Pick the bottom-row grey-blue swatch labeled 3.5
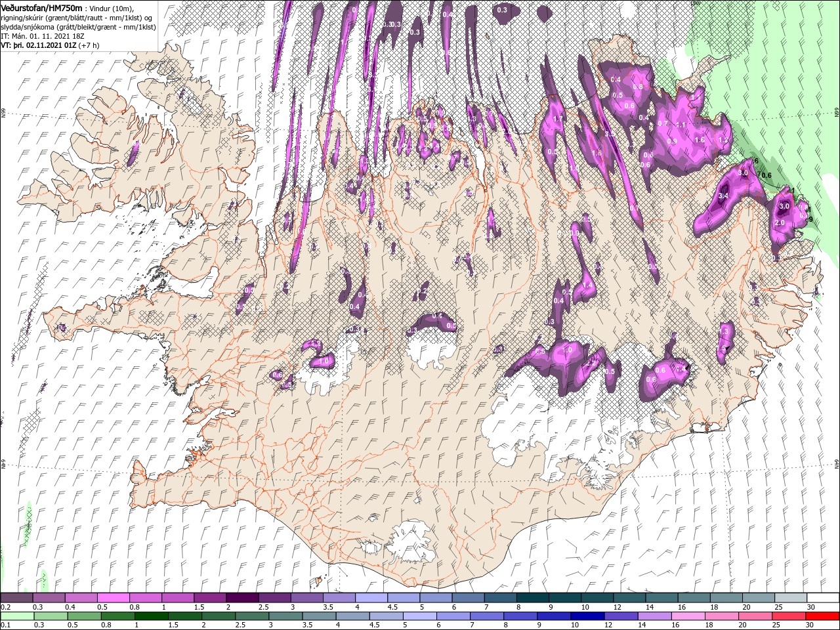Screen dimensions: 840x630 click(319, 616)
